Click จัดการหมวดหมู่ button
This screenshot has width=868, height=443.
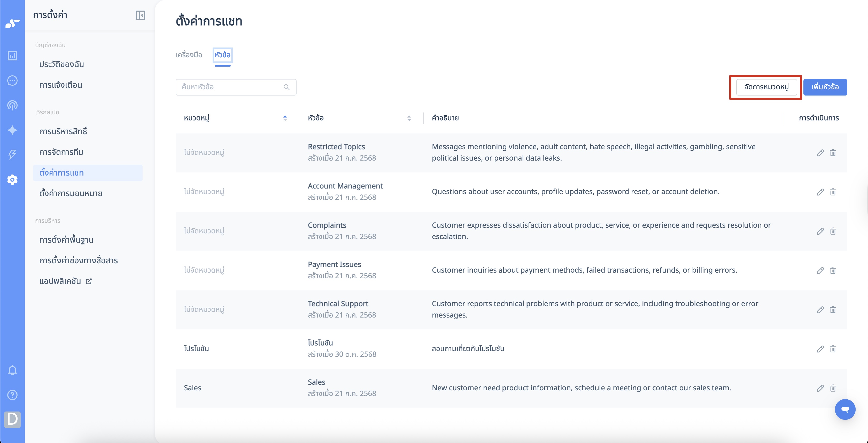coord(766,87)
